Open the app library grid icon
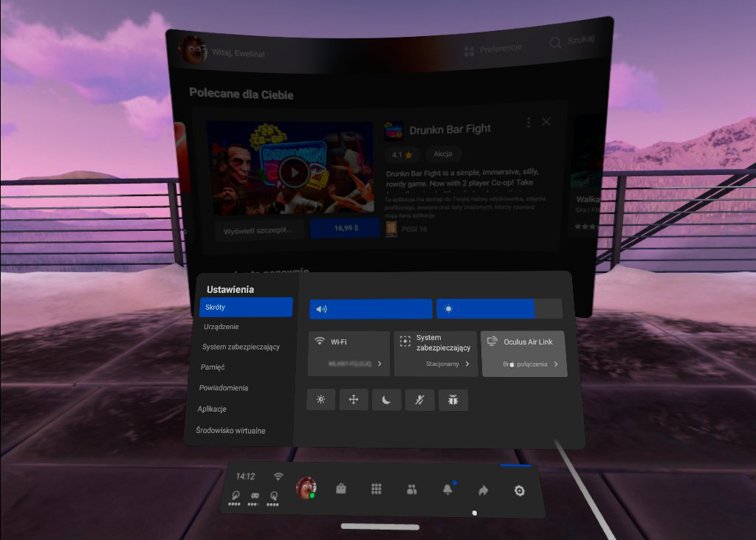The width and height of the screenshot is (756, 540). pyautogui.click(x=376, y=489)
